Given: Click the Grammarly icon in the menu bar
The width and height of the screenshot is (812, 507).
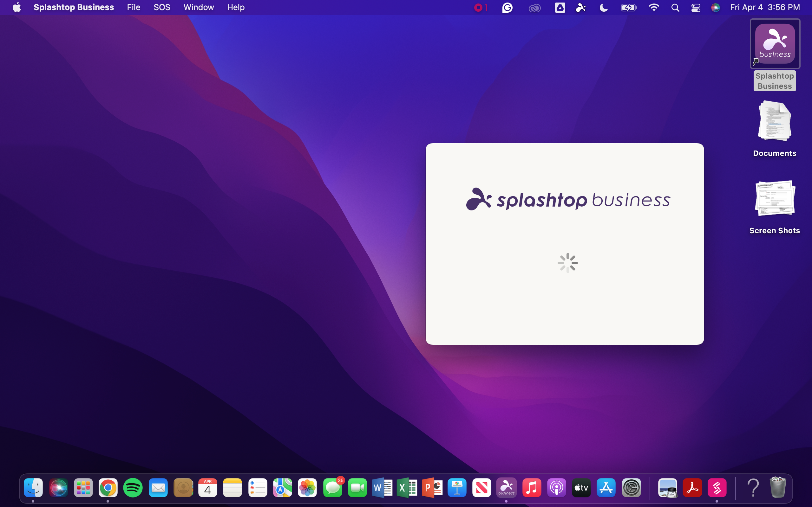Looking at the screenshot, I should [507, 7].
